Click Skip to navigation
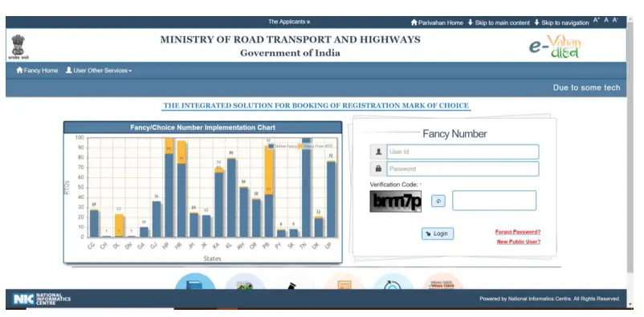 coord(561,22)
